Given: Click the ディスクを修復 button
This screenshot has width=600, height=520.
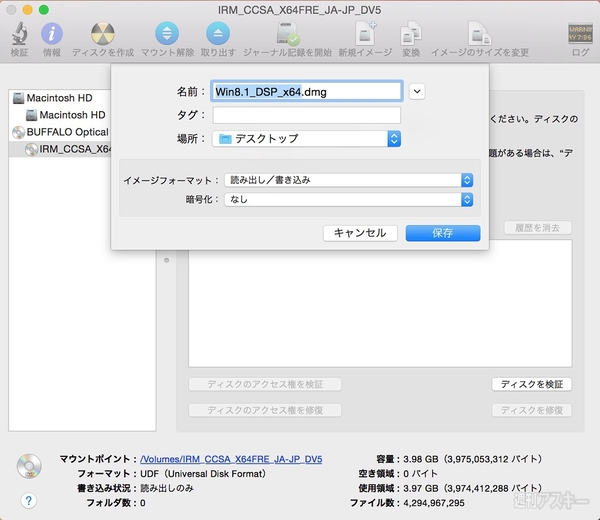Looking at the screenshot, I should tap(532, 410).
